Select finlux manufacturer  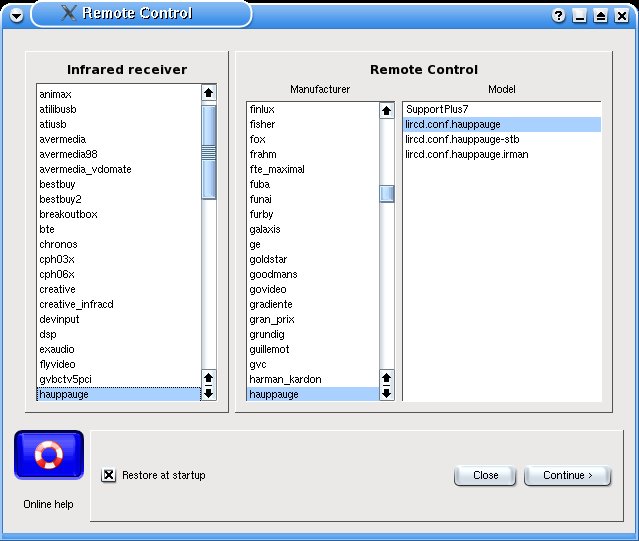point(313,109)
